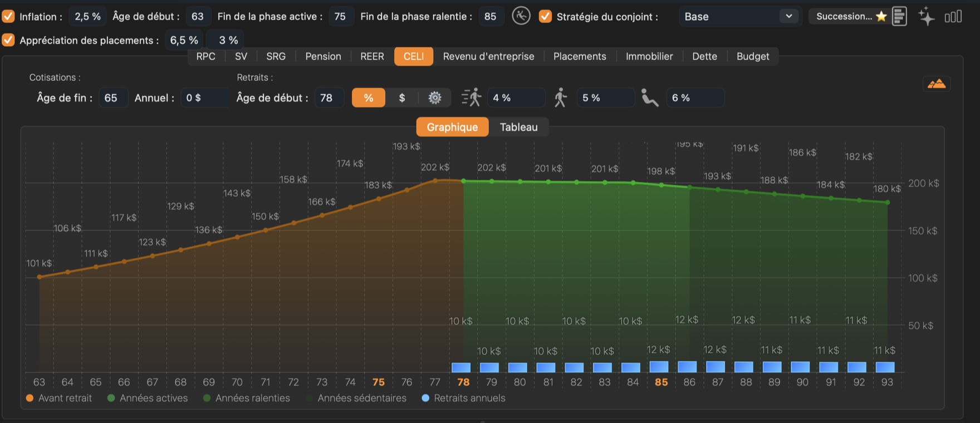Click the star on Succession button

pyautogui.click(x=881, y=16)
